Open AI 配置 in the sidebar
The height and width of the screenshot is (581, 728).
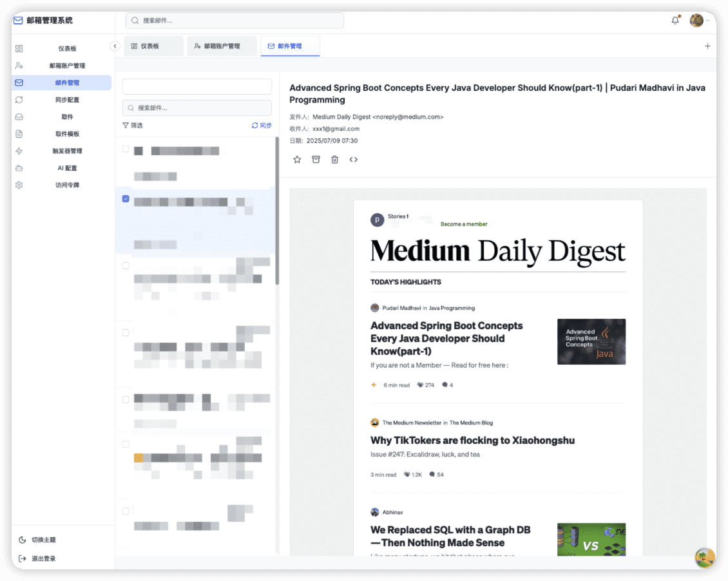coord(61,168)
